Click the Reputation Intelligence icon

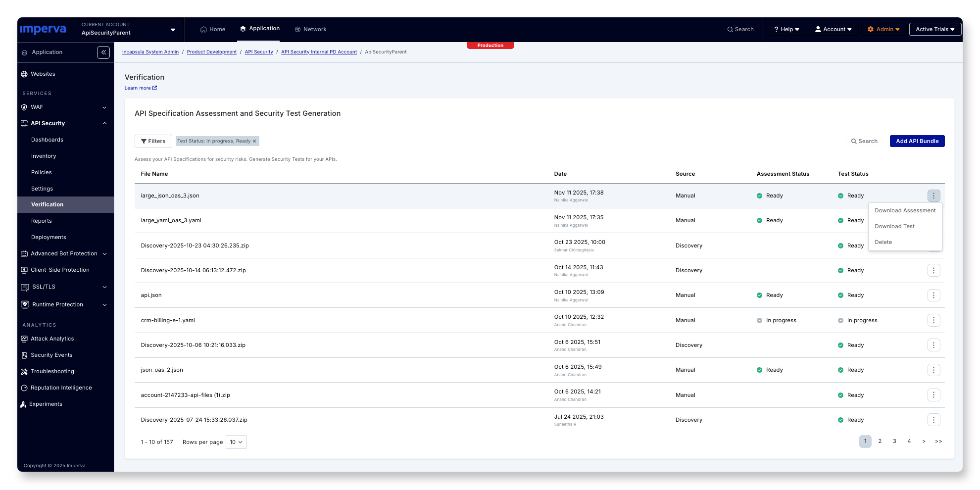(x=24, y=388)
